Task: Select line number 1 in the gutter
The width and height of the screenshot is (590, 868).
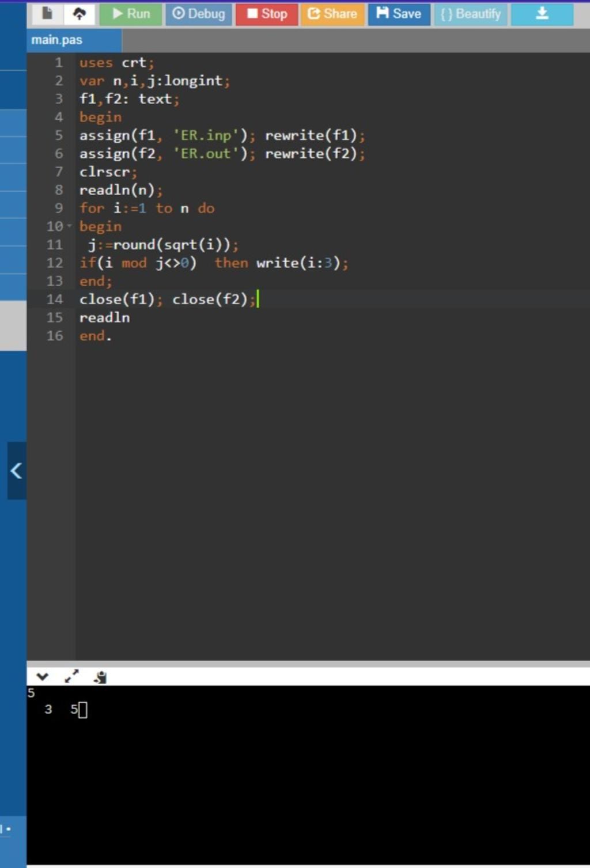Action: (x=59, y=62)
